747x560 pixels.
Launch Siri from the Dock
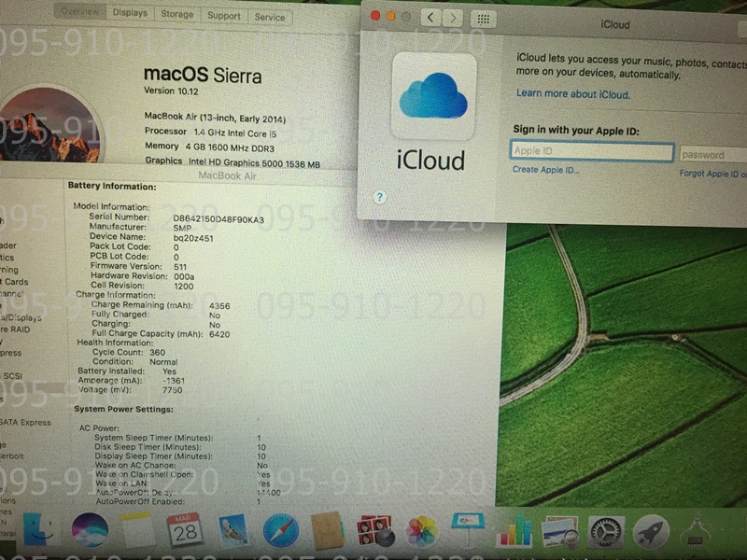tap(90, 530)
